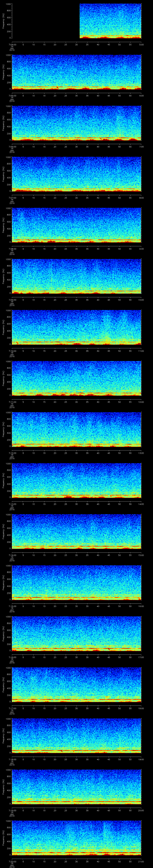Click the spectrogram panel starting at 7:12:00

tap(77, 429)
